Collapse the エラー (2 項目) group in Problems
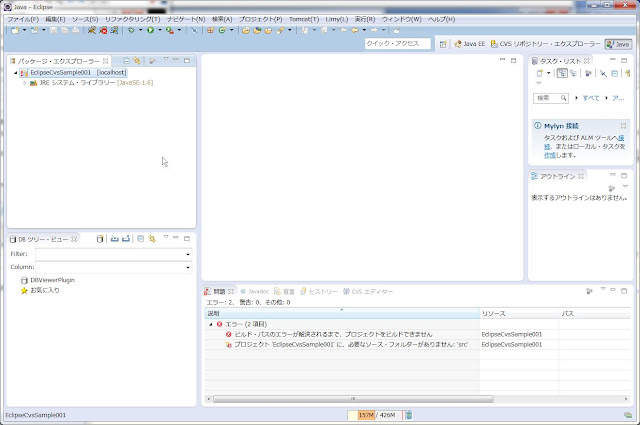Viewport: 640px width, 425px height. click(x=211, y=324)
